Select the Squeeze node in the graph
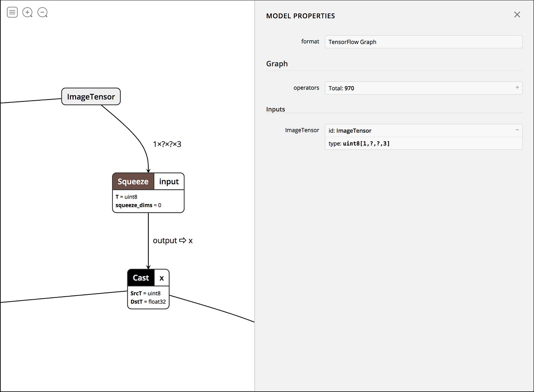 point(133,182)
